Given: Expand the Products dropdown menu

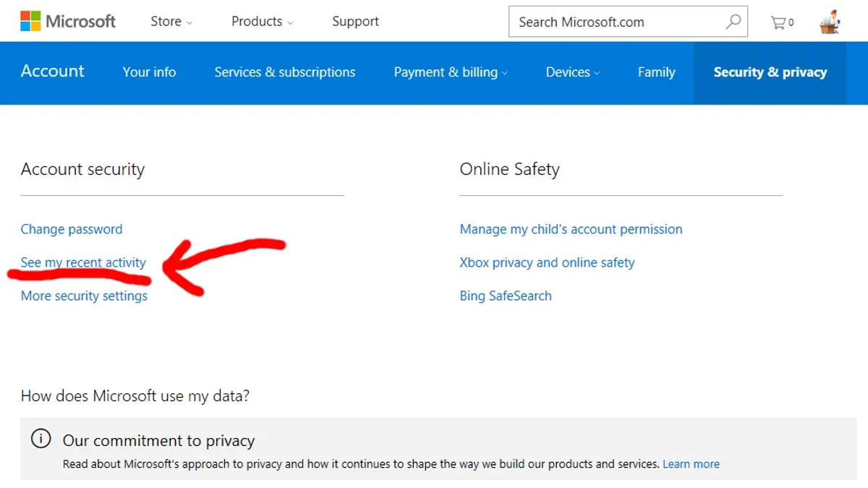Looking at the screenshot, I should click(x=263, y=22).
